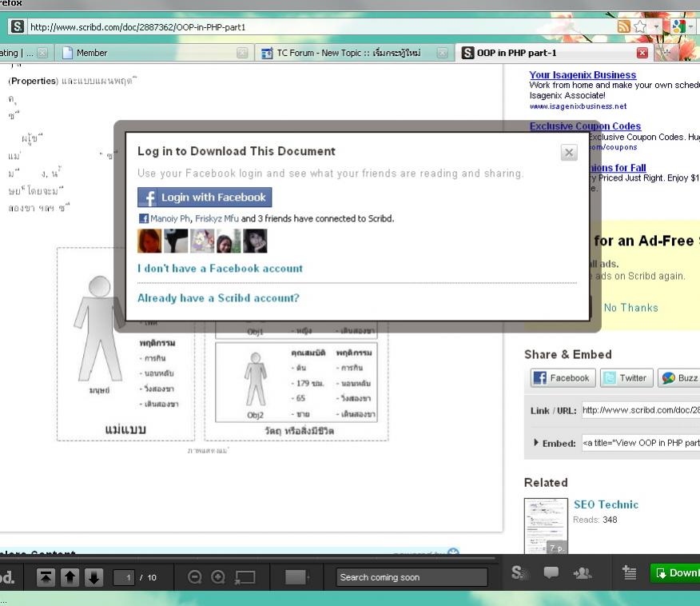Open address bar history dropdown arrow

[656, 26]
